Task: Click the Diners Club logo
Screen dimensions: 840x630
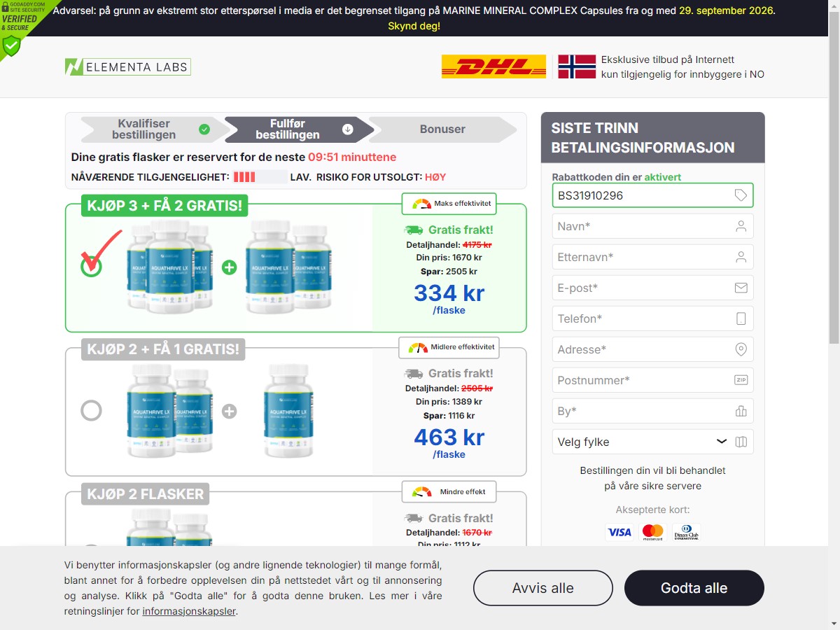Action: (x=686, y=532)
